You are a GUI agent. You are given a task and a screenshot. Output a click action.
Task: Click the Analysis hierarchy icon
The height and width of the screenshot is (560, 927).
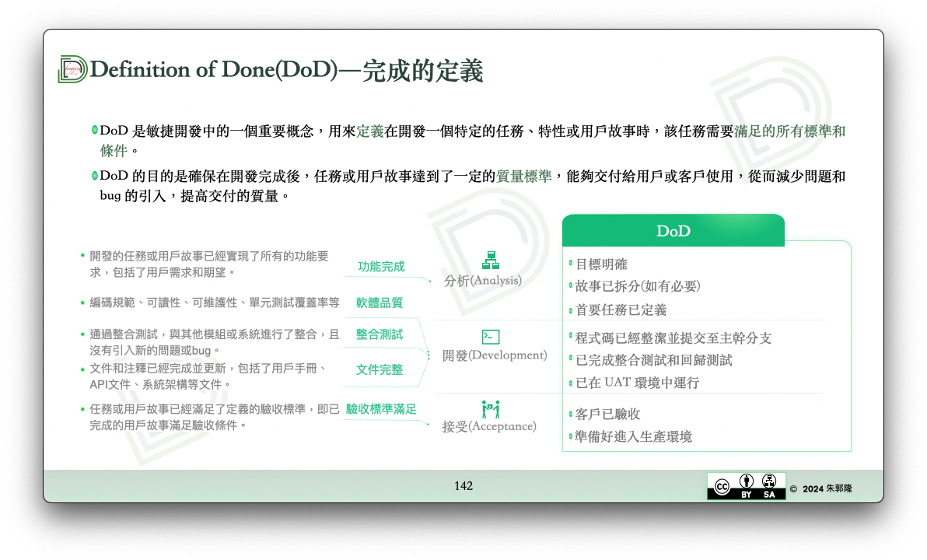click(x=490, y=261)
